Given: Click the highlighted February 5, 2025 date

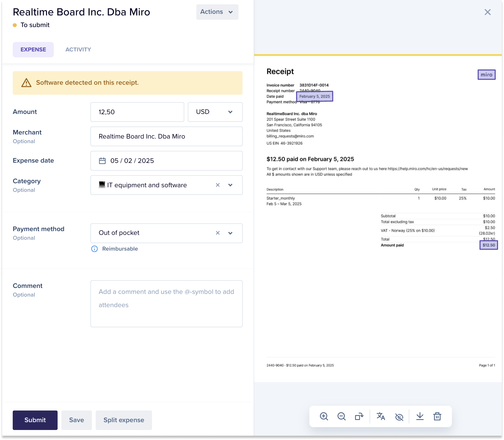Looking at the screenshot, I should (x=315, y=96).
